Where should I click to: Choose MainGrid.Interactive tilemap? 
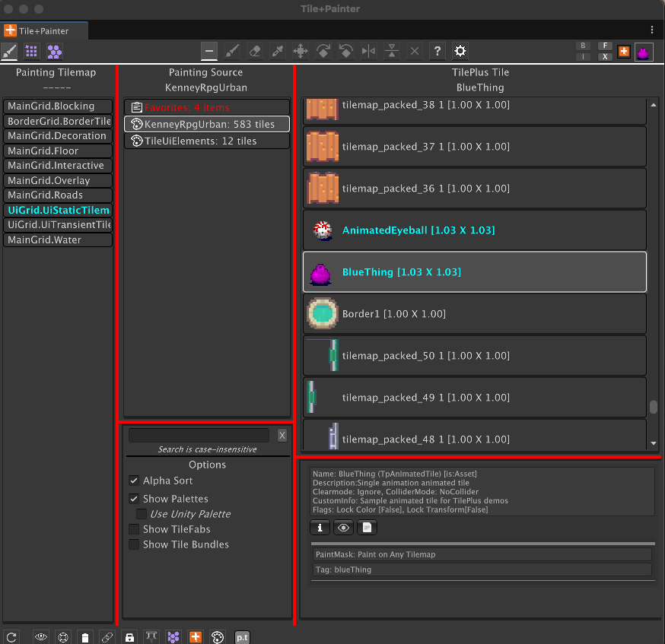pos(58,165)
